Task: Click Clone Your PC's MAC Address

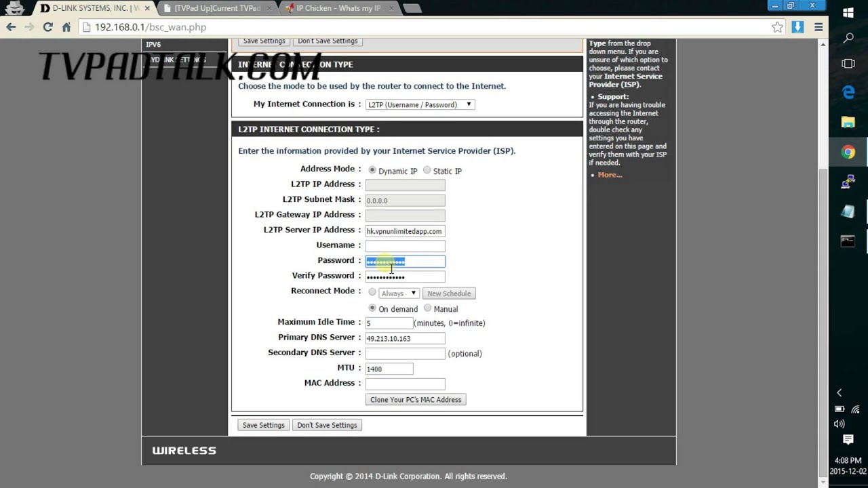Action: click(416, 400)
